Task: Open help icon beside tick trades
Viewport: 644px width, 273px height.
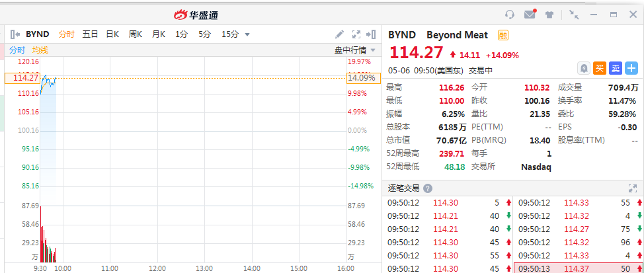Action: [x=428, y=188]
